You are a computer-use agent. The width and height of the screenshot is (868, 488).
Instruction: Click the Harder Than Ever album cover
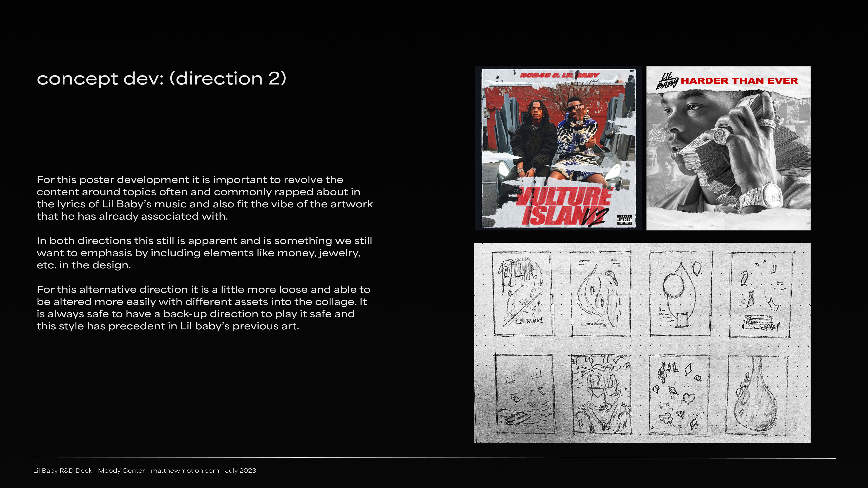pyautogui.click(x=728, y=148)
